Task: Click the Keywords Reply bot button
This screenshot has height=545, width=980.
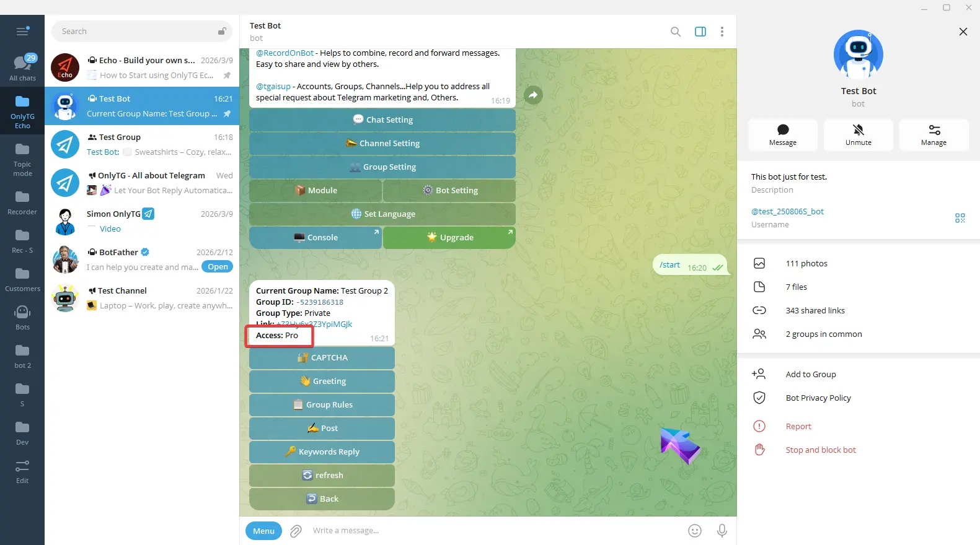Action: pyautogui.click(x=322, y=451)
